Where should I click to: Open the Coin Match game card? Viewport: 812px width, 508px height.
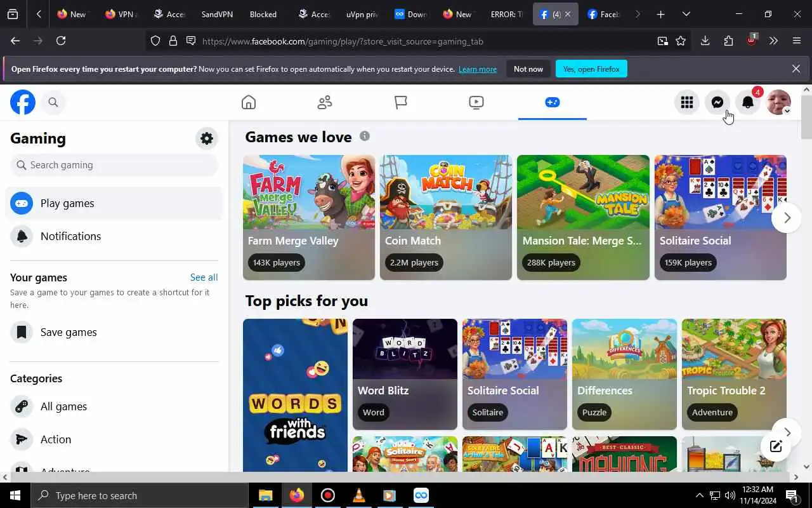pyautogui.click(x=446, y=217)
